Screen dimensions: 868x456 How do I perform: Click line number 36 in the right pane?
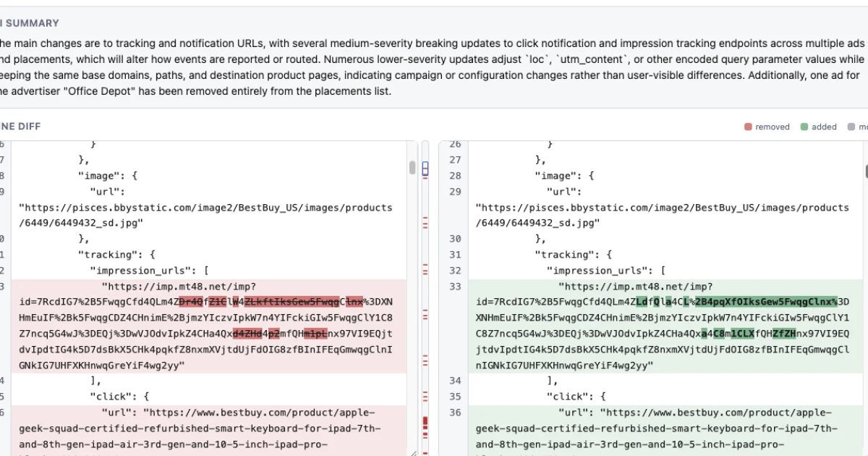pyautogui.click(x=455, y=412)
